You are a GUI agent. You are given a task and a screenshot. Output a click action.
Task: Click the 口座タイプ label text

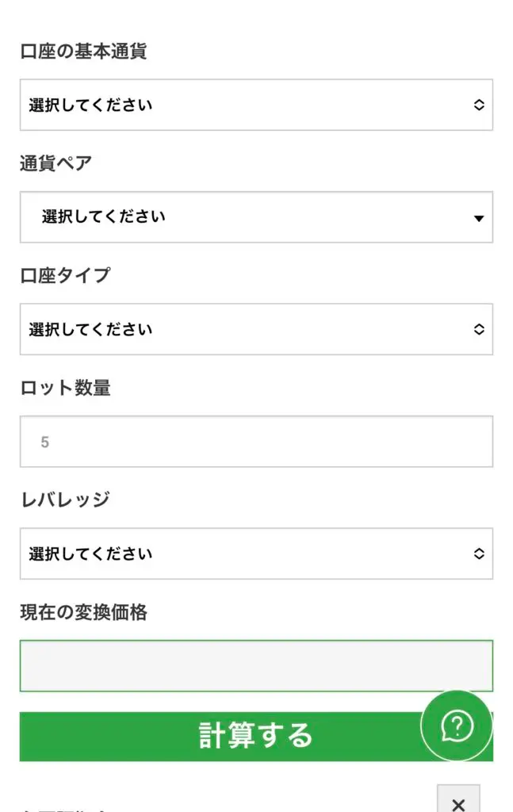click(x=65, y=276)
